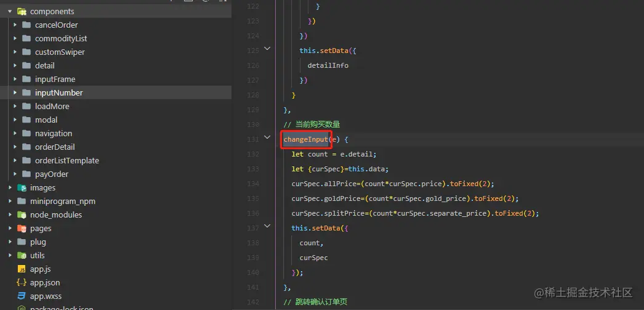The width and height of the screenshot is (644, 310).
Task: Click the detailInfo text on line 126
Action: coord(328,65)
